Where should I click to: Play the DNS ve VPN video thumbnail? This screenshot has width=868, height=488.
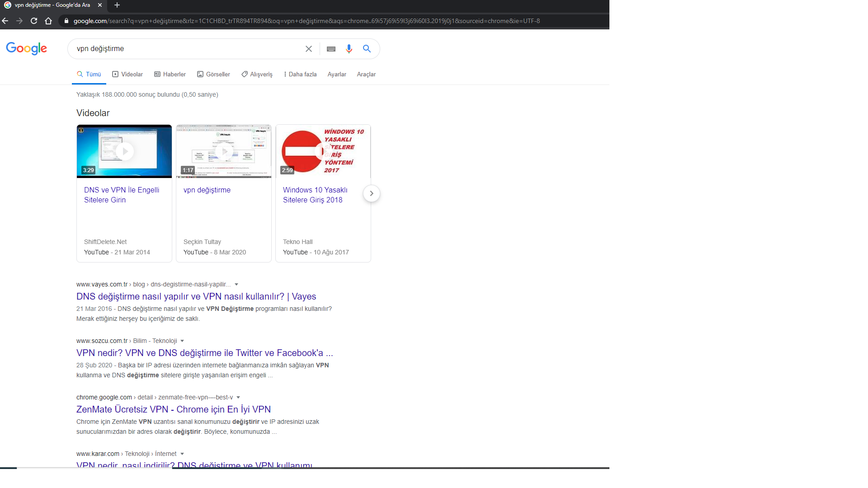click(x=124, y=151)
